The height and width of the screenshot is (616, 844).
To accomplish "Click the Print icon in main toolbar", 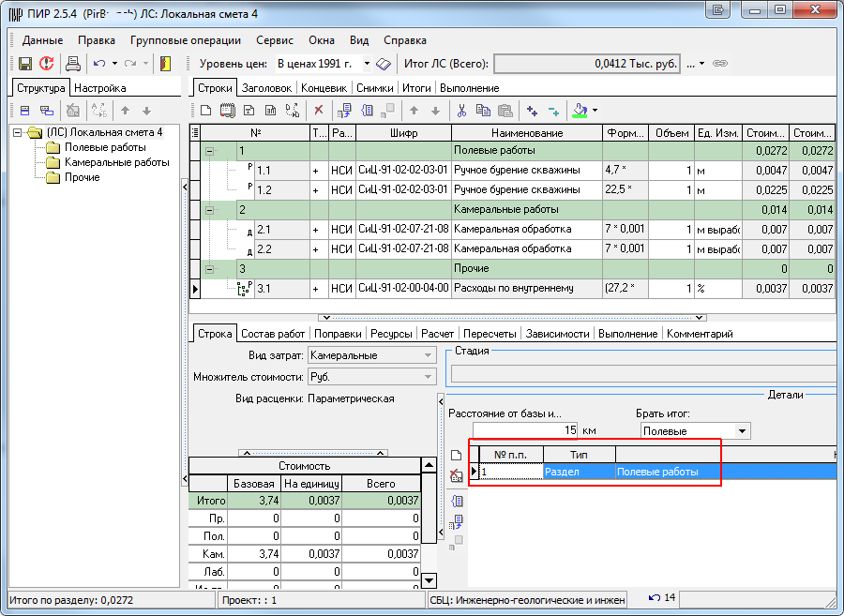I will click(x=72, y=64).
